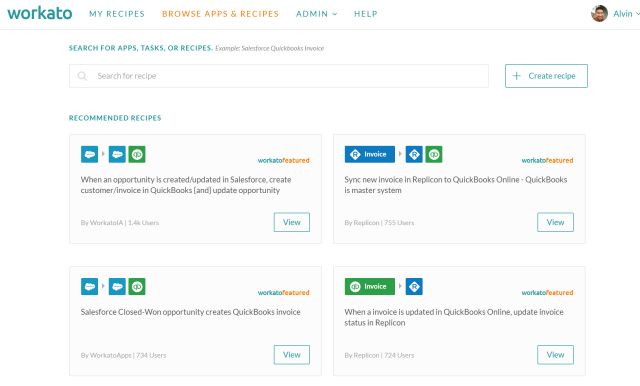The height and width of the screenshot is (386, 640).
Task: View the Salesforce opportunity created/updated recipe
Action: pyautogui.click(x=291, y=222)
